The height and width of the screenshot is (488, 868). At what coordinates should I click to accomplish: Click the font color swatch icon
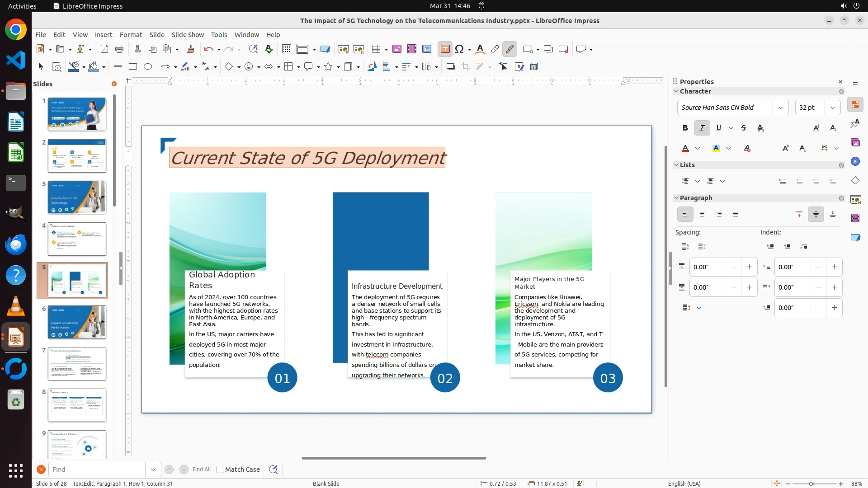click(x=685, y=149)
